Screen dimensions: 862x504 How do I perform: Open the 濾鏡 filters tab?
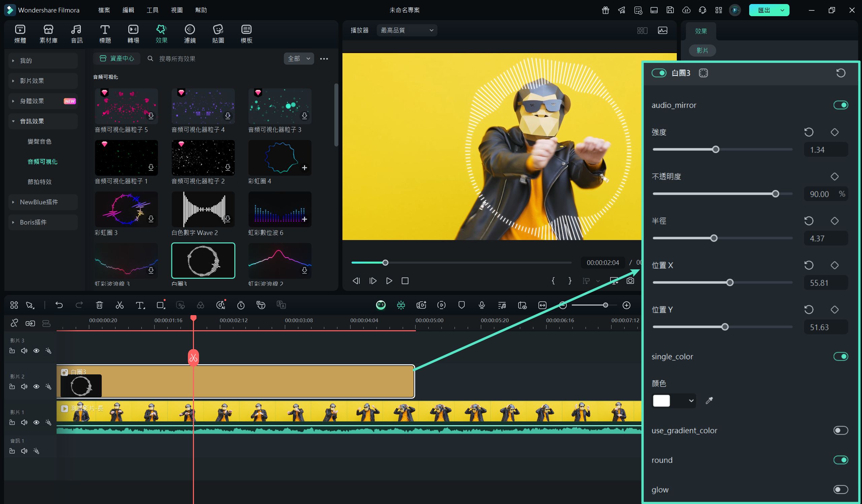[190, 34]
